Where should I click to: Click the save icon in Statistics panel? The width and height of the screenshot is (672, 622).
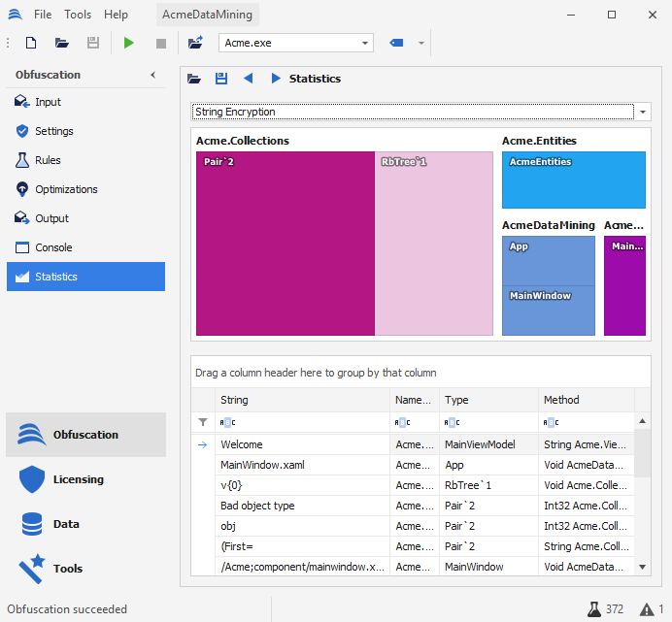221,79
